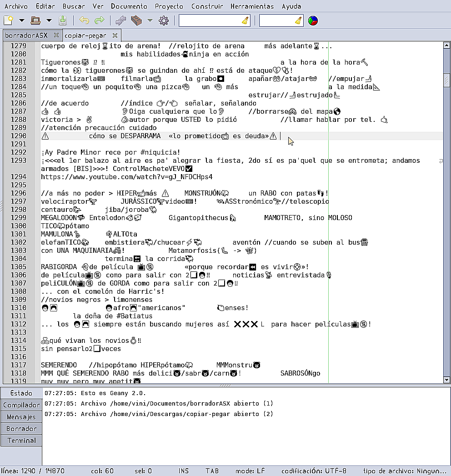Click the compile file icon

[120, 20]
